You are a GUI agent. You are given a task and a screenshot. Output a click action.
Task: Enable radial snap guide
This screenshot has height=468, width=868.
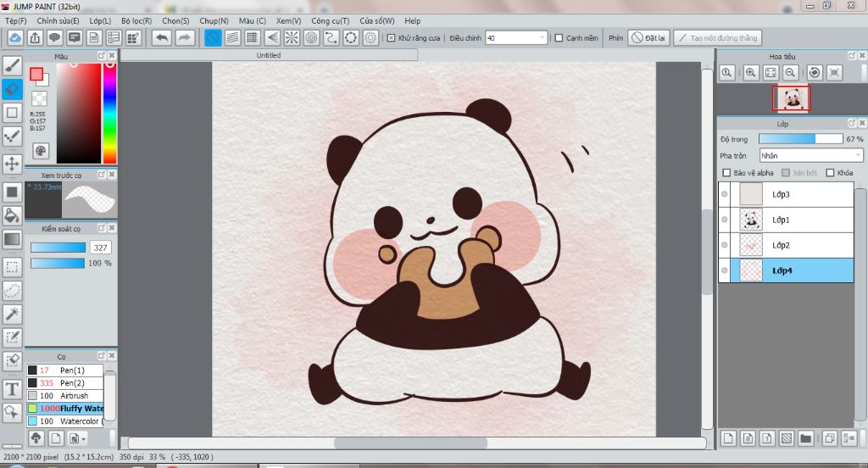point(292,37)
